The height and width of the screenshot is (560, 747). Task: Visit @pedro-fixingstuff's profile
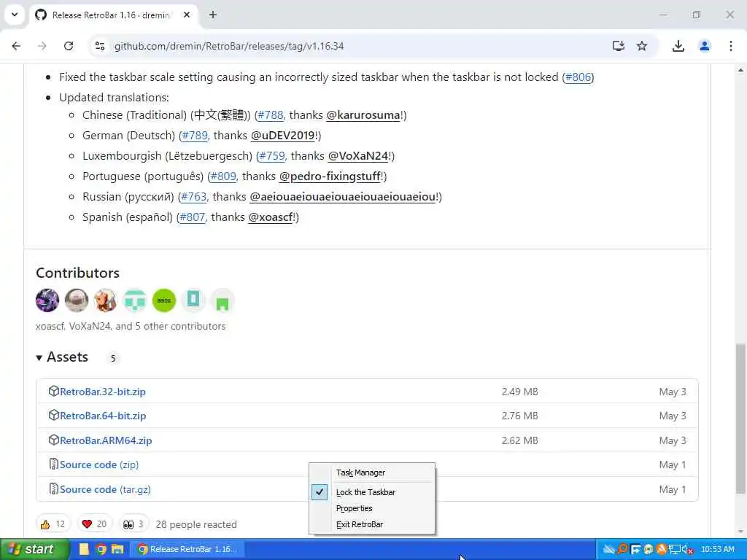click(x=330, y=176)
